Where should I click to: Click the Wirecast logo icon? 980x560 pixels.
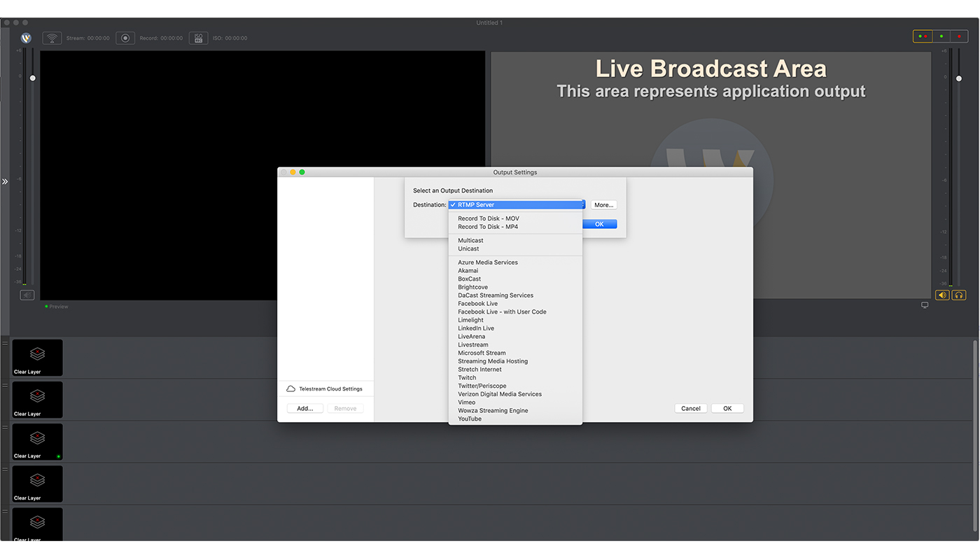27,38
